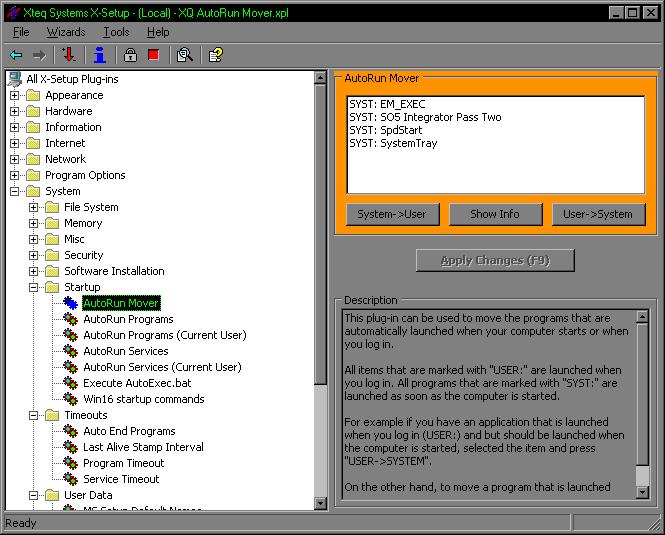
Task: Click the gear icon beside AutoRun Services
Action: click(x=70, y=351)
